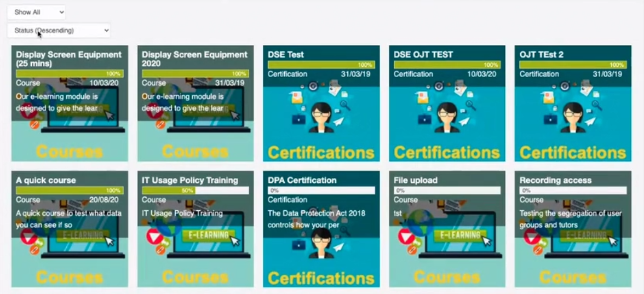Click the 50% progress bar on IT Usage Policy

(x=195, y=191)
